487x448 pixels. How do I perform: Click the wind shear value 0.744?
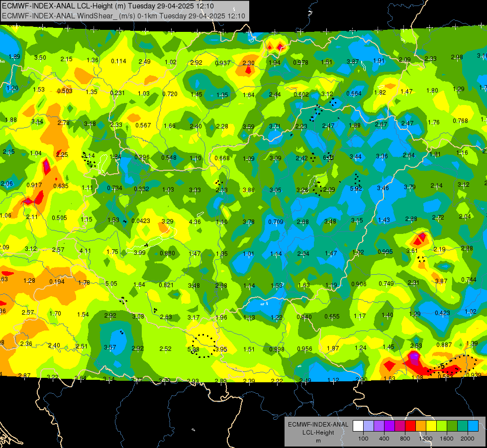click(x=469, y=279)
